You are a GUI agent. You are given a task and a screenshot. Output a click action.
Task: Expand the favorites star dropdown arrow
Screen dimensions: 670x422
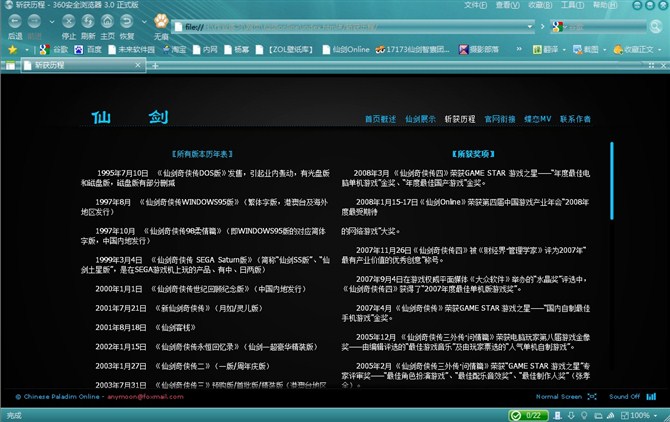pyautogui.click(x=26, y=50)
